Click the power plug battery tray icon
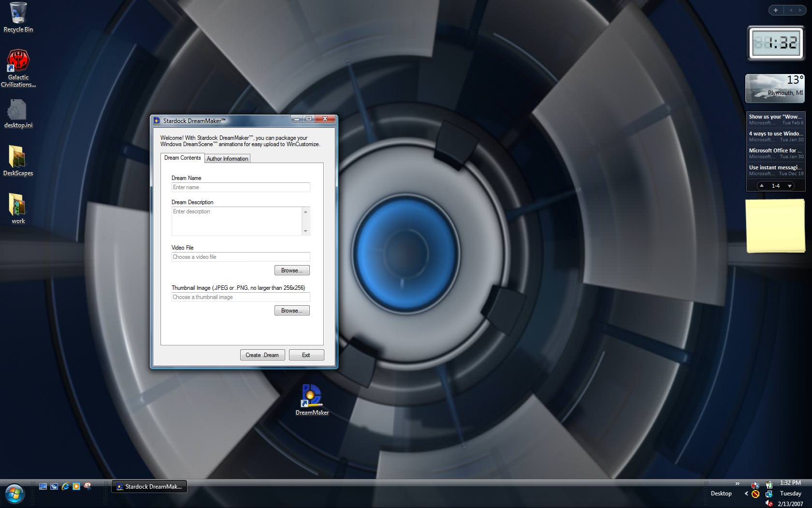812x508 pixels. coord(768,484)
